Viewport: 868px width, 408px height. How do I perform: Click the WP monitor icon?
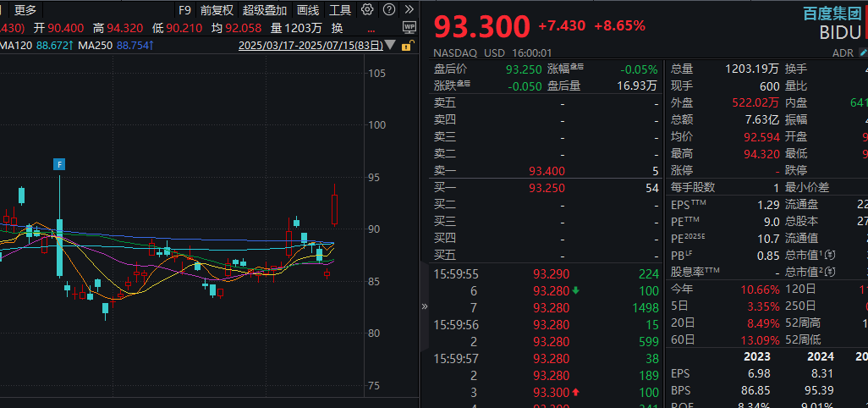(409, 26)
